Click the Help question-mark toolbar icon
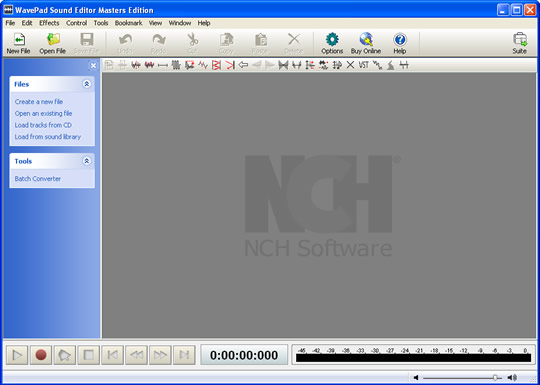The height and width of the screenshot is (385, 540). click(x=399, y=39)
